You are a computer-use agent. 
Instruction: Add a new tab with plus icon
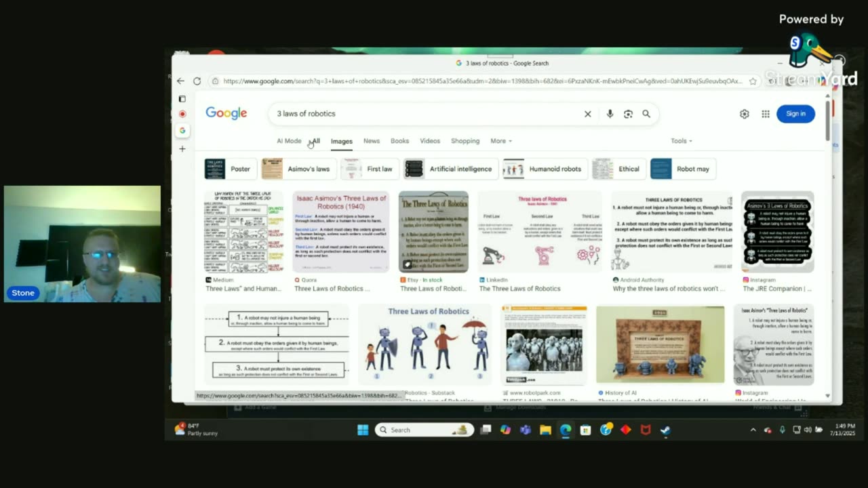[182, 148]
